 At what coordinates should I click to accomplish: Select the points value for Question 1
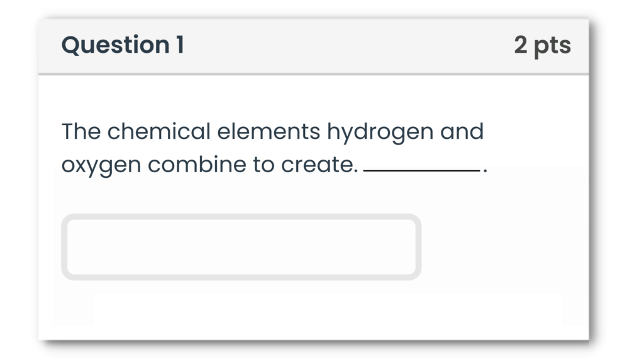click(x=543, y=44)
